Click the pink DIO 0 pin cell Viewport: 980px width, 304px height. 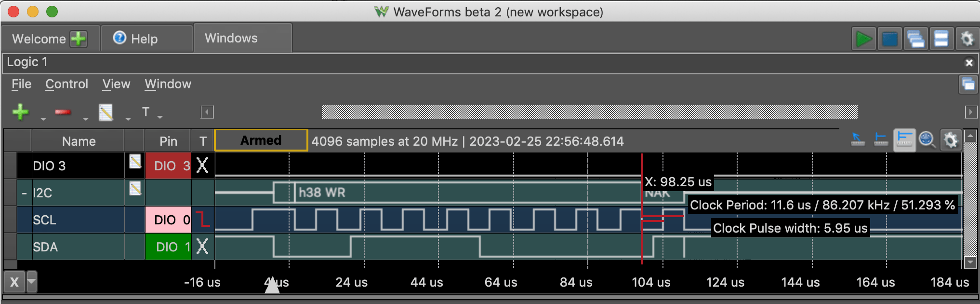pos(168,220)
